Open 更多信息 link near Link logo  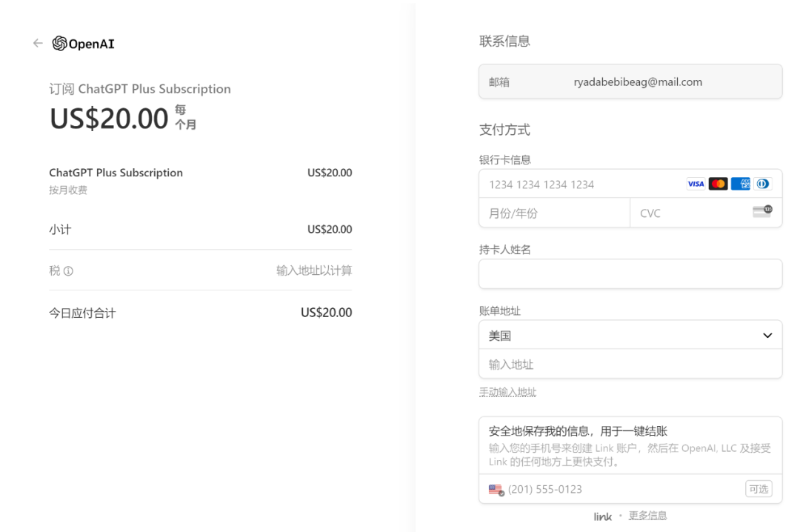point(647,516)
